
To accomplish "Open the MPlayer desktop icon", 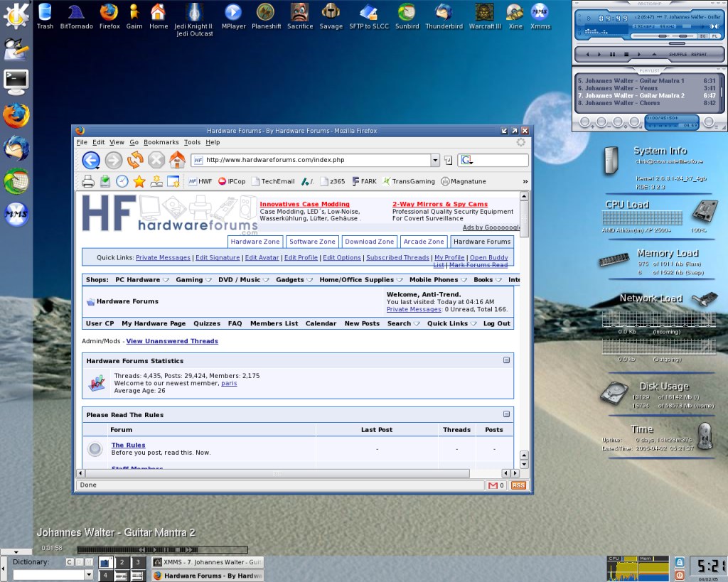I will (233, 16).
